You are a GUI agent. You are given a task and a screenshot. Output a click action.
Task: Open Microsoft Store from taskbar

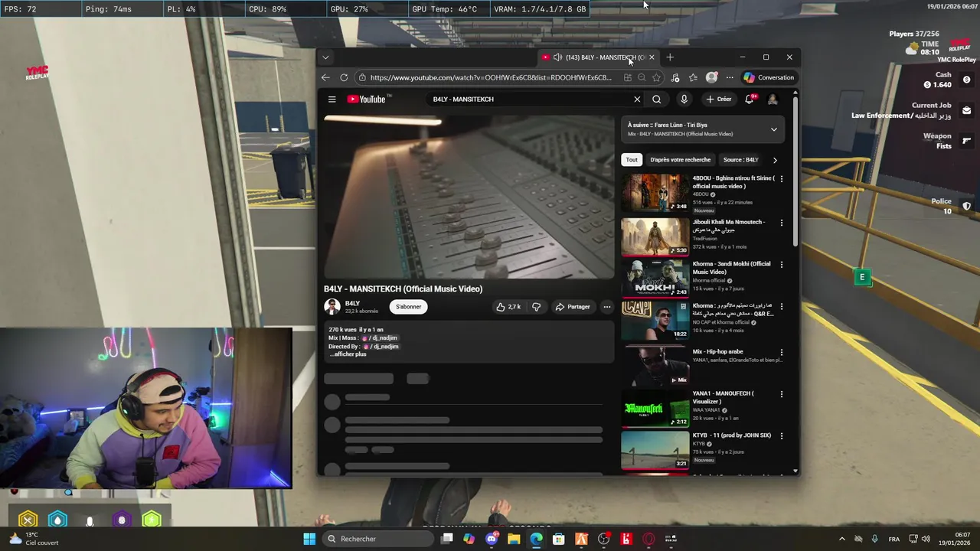[x=559, y=539]
